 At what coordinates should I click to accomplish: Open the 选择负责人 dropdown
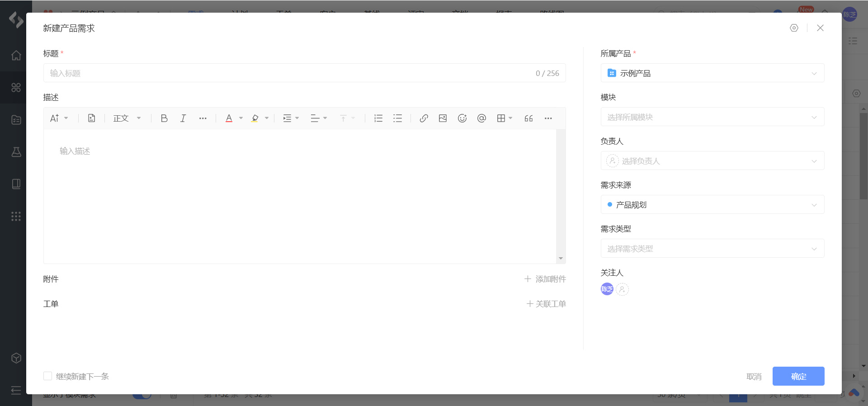pos(712,161)
